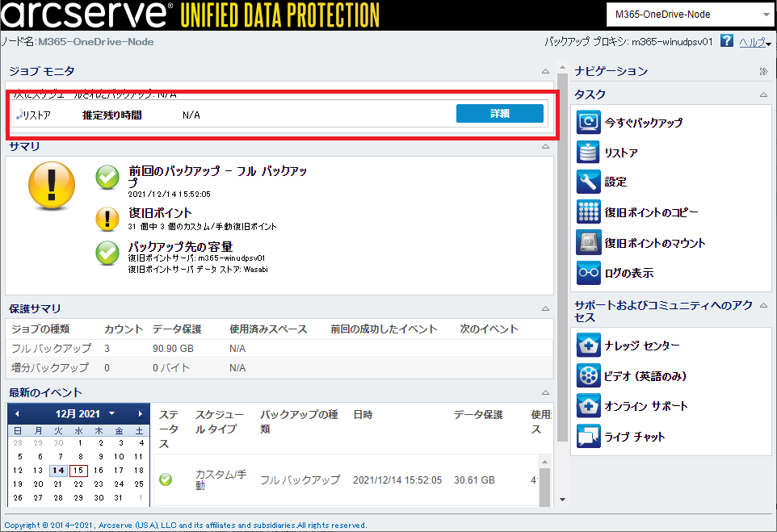Screen dimensions: 777x532
Task: Click the ライブ チャット link text
Action: tap(634, 437)
